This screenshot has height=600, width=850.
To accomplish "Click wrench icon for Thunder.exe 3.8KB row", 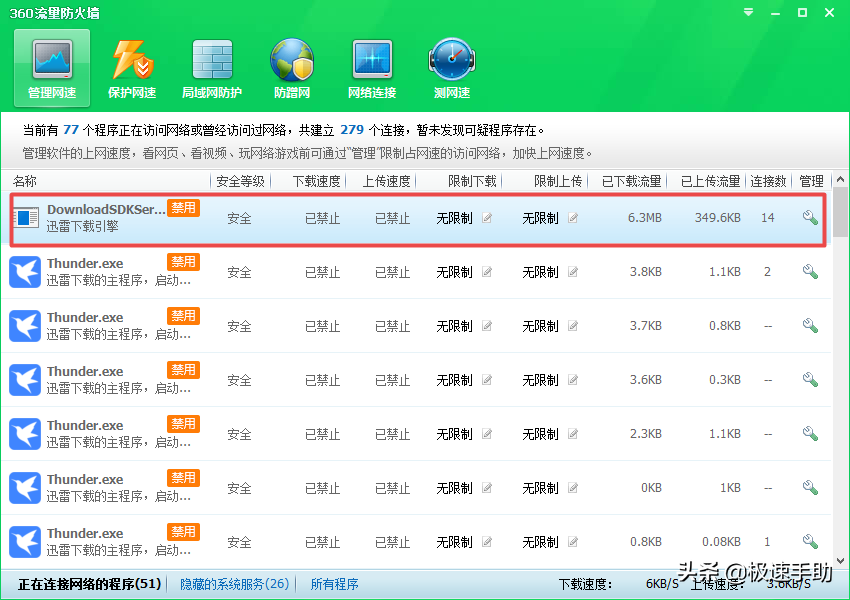I will [810, 271].
